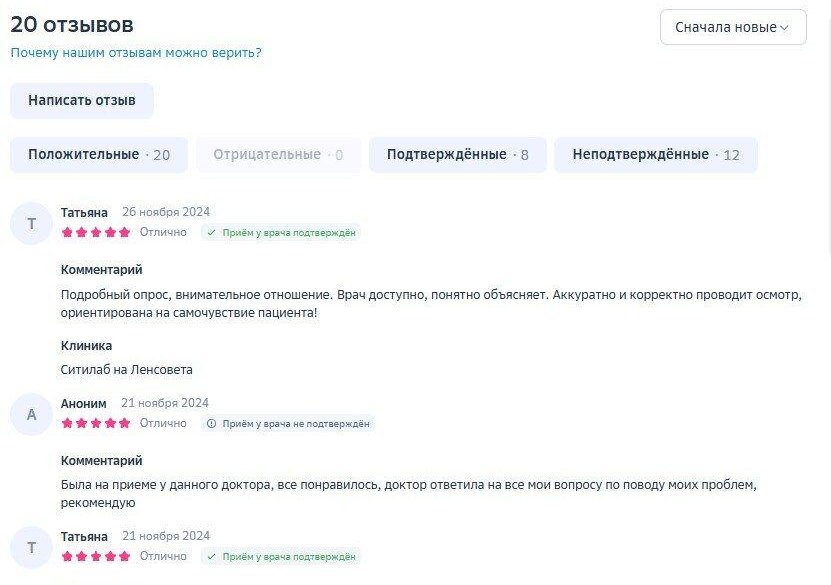Image resolution: width=831 pixels, height=585 pixels.
Task: Click the Anonymous reviewer avatar icon
Action: (x=31, y=414)
